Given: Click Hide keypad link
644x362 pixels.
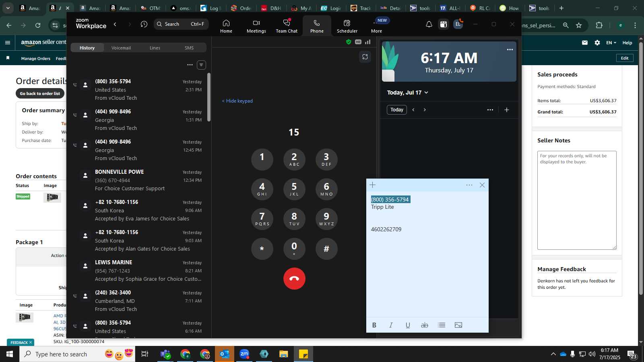Looking at the screenshot, I should (x=237, y=101).
